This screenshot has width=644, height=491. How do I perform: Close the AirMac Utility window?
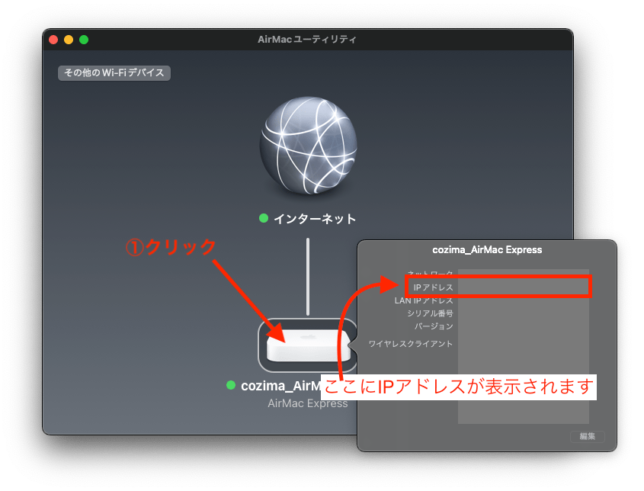point(53,39)
